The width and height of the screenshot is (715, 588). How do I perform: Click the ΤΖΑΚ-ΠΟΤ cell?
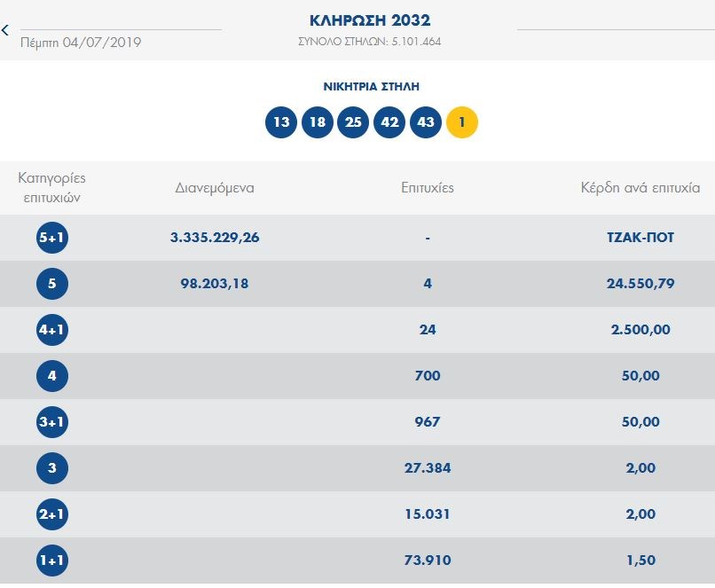click(640, 238)
